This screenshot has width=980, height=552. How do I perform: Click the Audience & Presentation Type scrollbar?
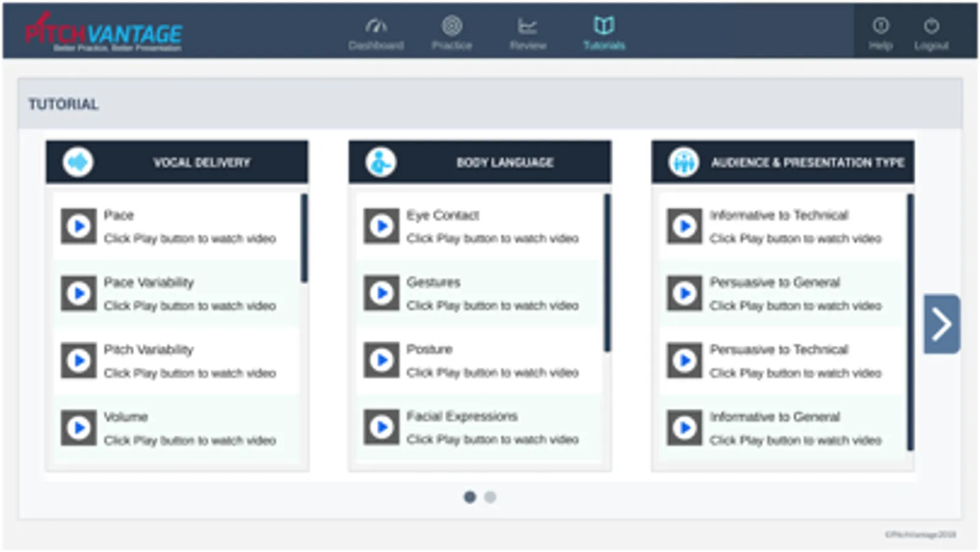pyautogui.click(x=910, y=322)
